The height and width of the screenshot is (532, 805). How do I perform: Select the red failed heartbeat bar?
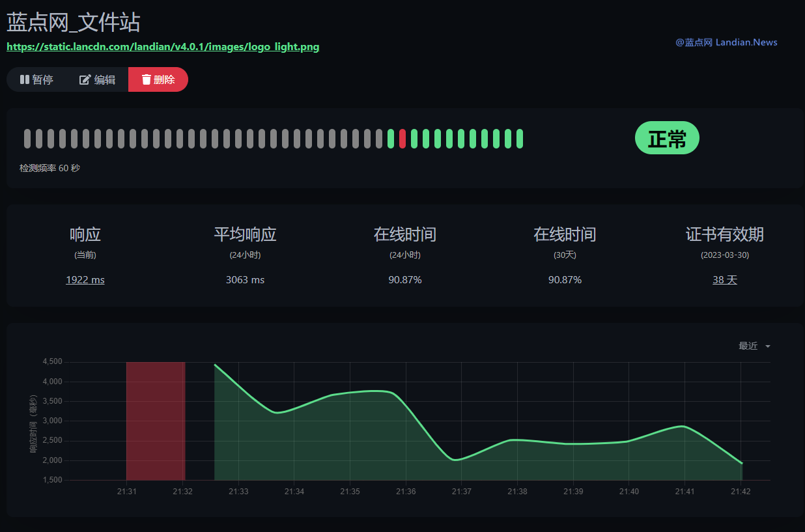tap(402, 139)
